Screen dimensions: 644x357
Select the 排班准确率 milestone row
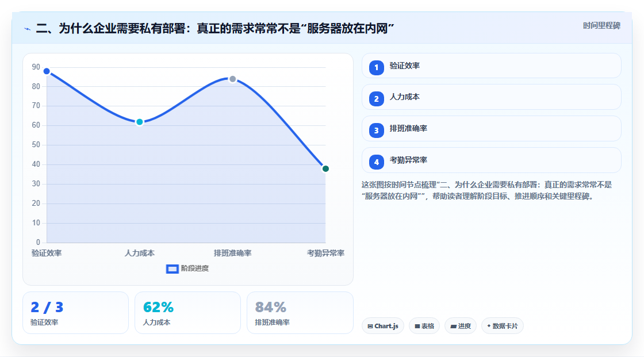point(491,129)
